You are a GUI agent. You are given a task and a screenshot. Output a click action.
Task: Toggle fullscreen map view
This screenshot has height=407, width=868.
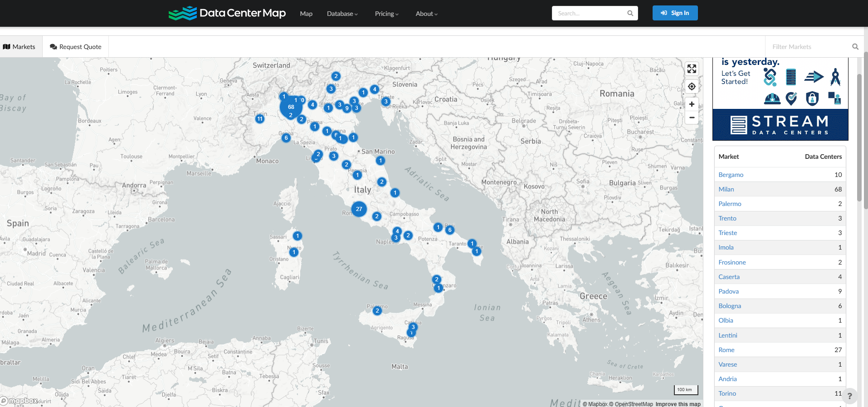(692, 69)
